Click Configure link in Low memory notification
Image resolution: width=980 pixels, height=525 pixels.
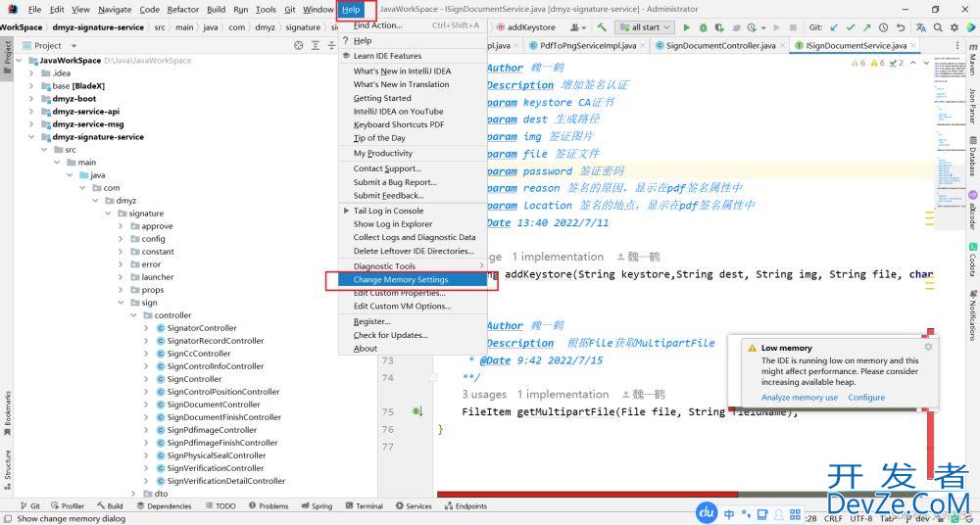pyautogui.click(x=866, y=398)
